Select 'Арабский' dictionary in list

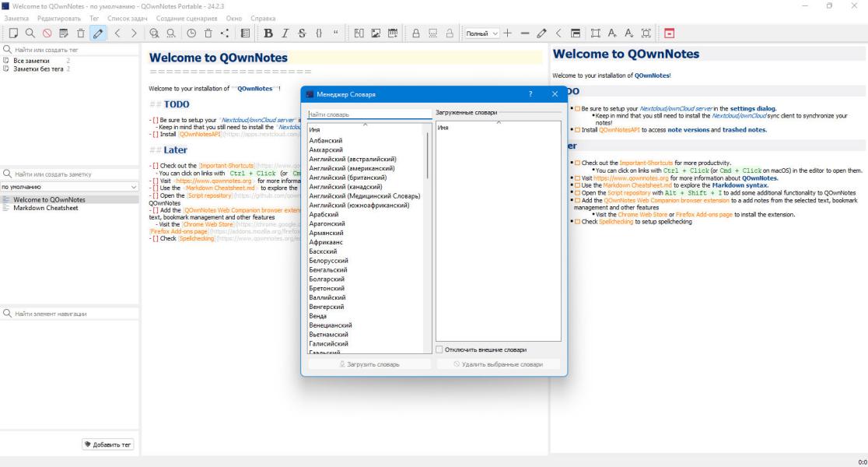pyautogui.click(x=324, y=214)
